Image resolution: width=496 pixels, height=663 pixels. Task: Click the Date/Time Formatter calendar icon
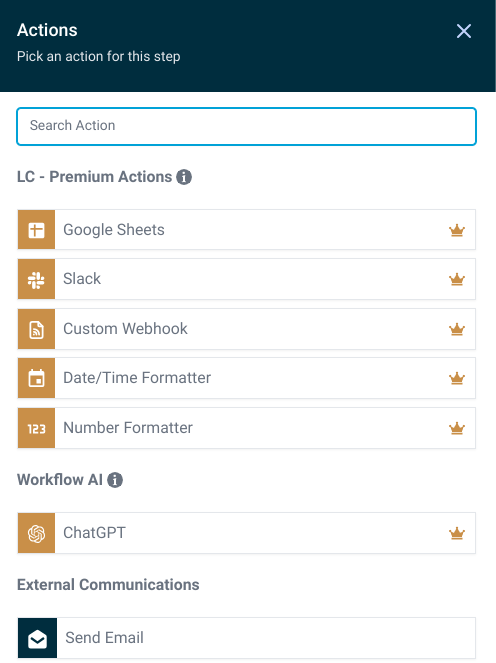click(x=36, y=378)
